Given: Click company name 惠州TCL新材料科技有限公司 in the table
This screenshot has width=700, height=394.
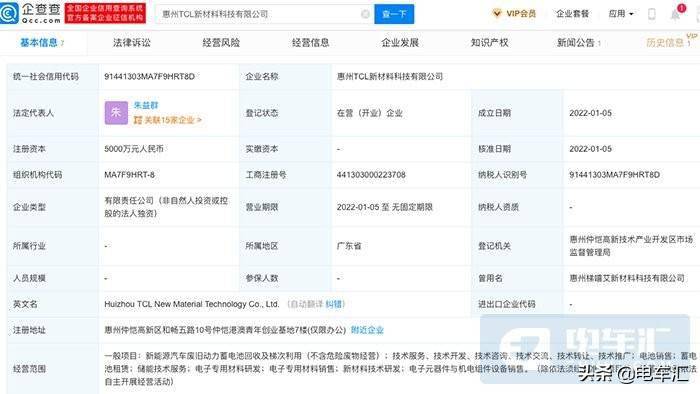Looking at the screenshot, I should [389, 76].
